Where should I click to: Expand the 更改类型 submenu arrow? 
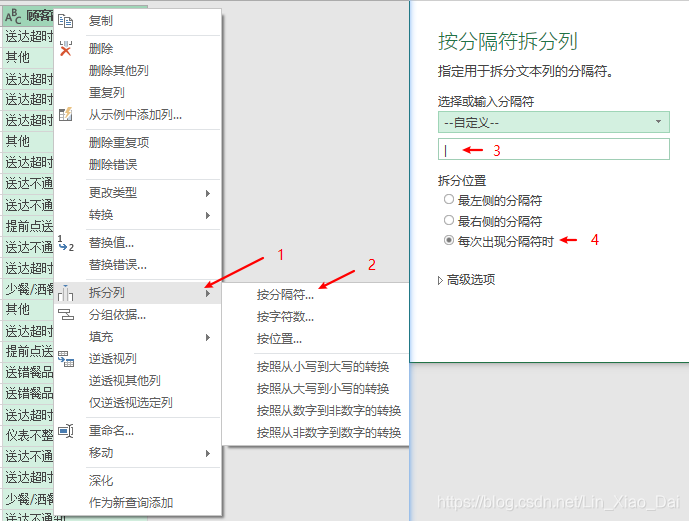pos(208,193)
